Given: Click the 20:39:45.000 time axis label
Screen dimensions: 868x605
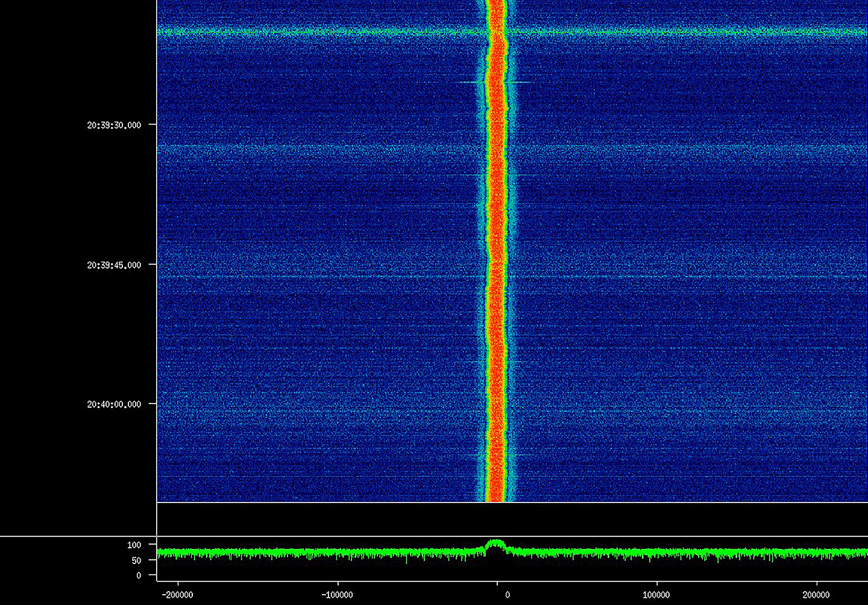Looking at the screenshot, I should pyautogui.click(x=114, y=265).
